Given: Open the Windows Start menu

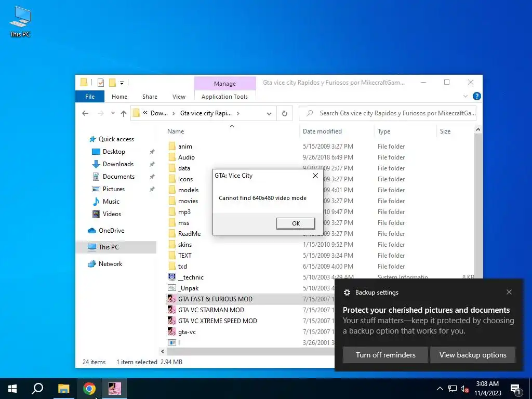Looking at the screenshot, I should pos(12,389).
